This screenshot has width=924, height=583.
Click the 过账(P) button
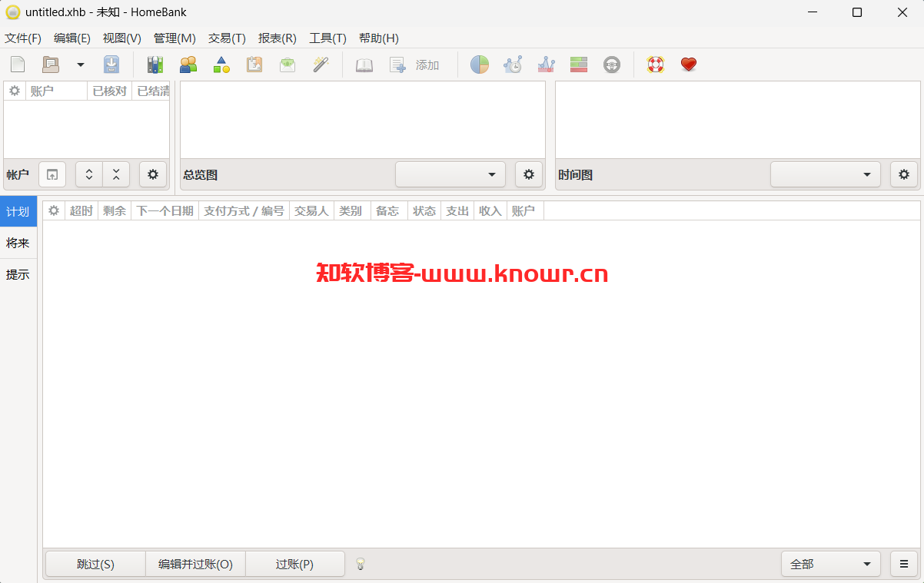click(295, 564)
